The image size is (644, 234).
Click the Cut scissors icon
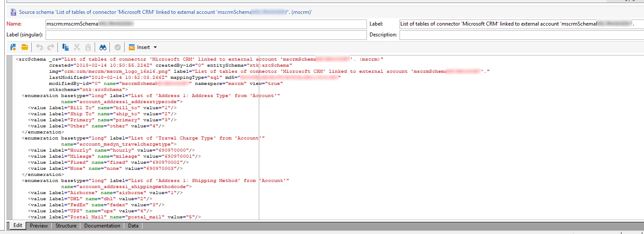coord(77,47)
